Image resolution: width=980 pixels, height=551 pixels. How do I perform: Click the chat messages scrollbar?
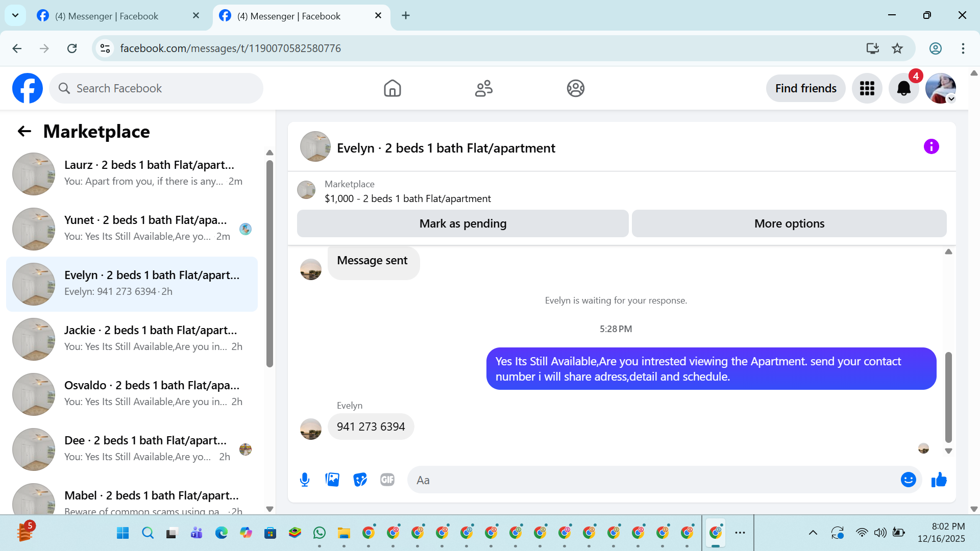click(x=948, y=397)
